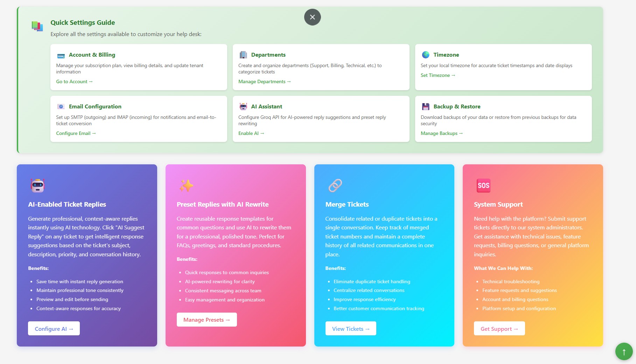Open Configure Email link

point(76,133)
